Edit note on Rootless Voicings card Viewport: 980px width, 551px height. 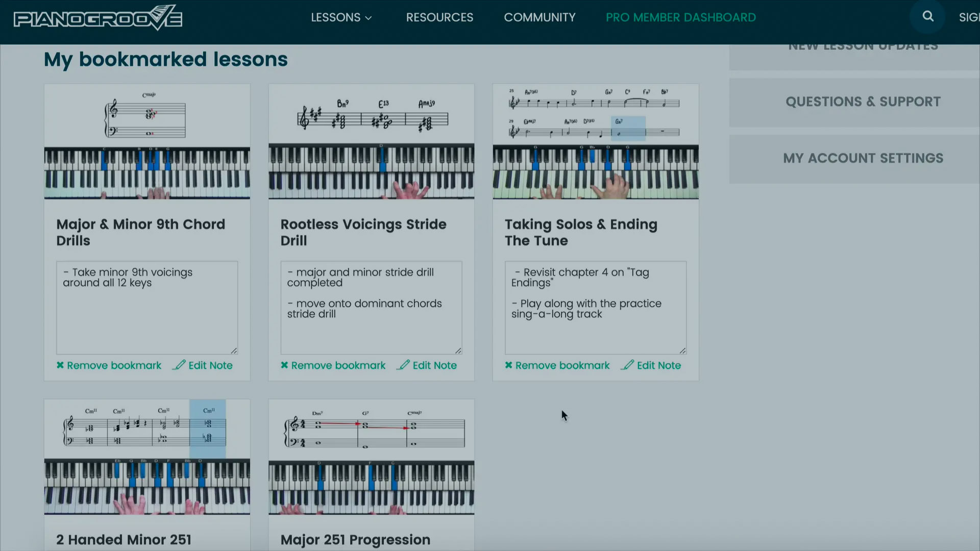[427, 365]
